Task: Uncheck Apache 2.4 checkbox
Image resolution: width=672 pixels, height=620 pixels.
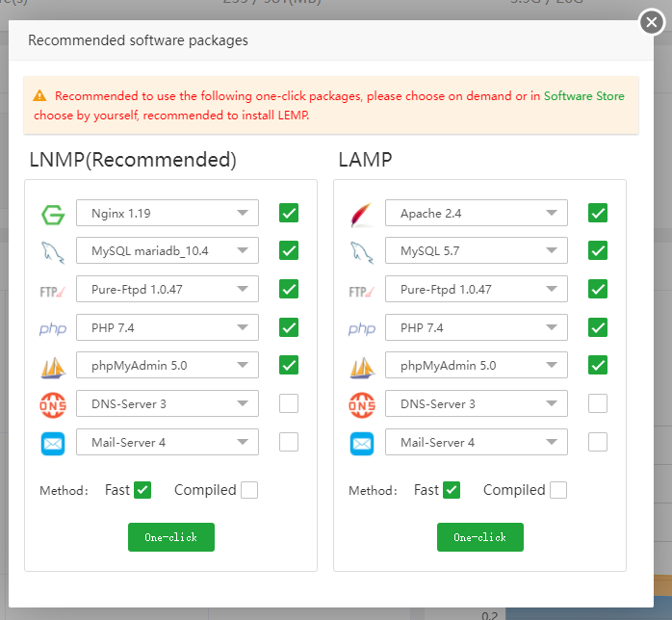Action: coord(598,213)
